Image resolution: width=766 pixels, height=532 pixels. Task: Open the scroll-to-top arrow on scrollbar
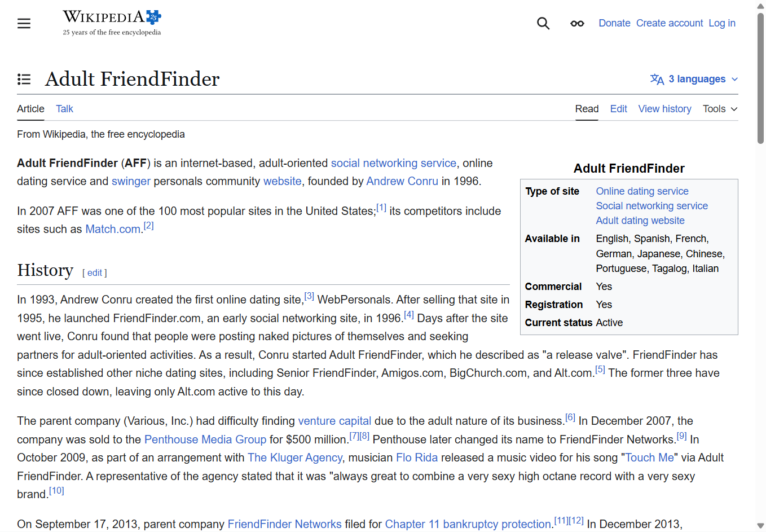tap(760, 7)
